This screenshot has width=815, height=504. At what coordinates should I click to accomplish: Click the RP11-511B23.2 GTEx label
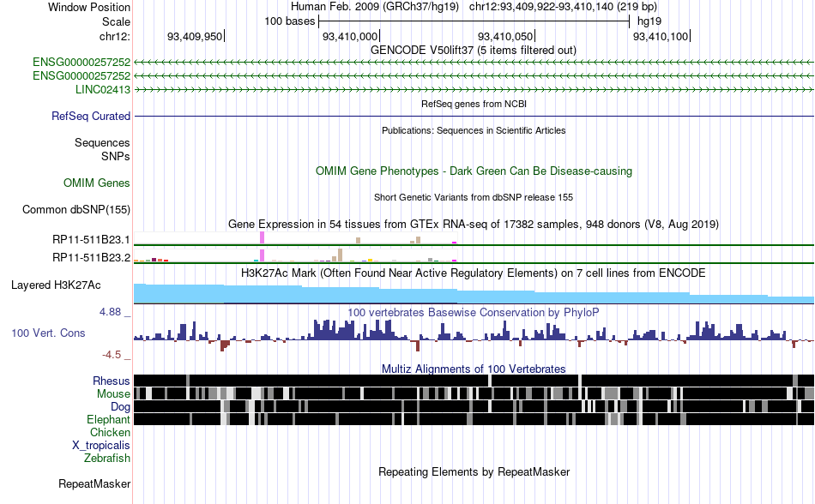(92, 257)
